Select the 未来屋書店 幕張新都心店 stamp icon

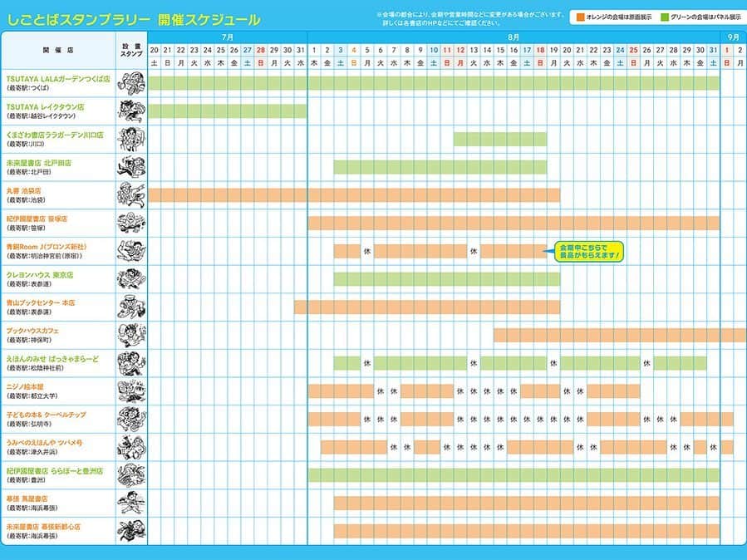(131, 531)
